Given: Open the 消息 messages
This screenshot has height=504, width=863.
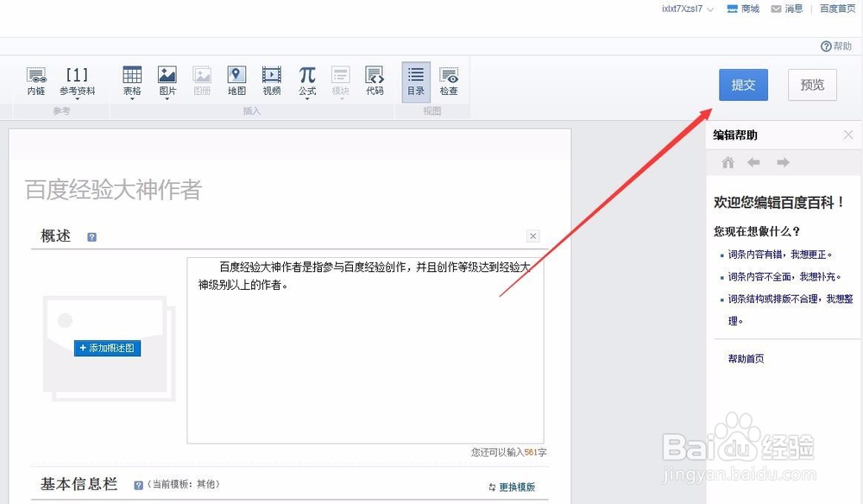Looking at the screenshot, I should (787, 9).
